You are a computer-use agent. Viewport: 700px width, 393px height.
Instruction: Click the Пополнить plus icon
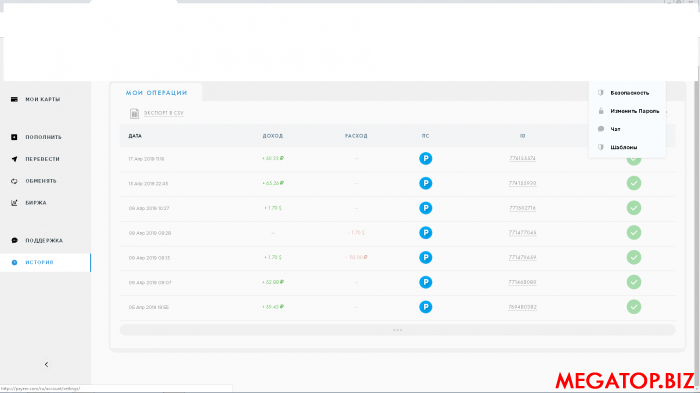coord(14,137)
